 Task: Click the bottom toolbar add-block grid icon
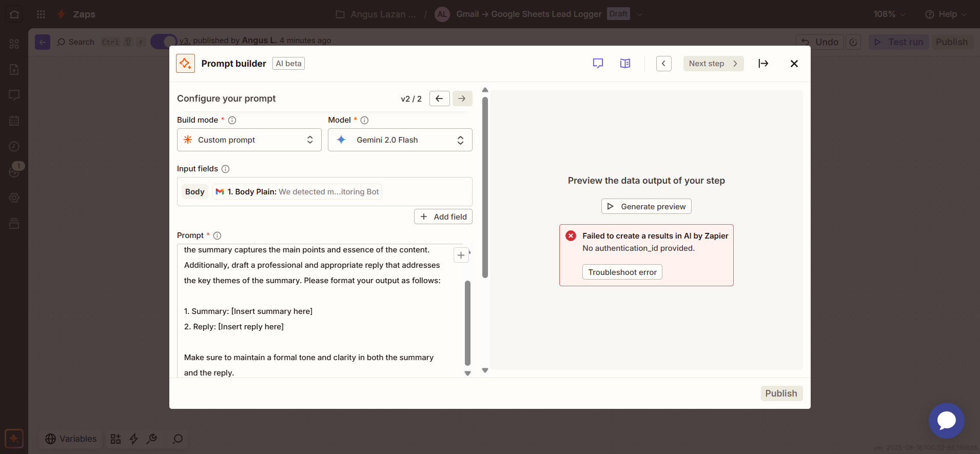click(115, 439)
